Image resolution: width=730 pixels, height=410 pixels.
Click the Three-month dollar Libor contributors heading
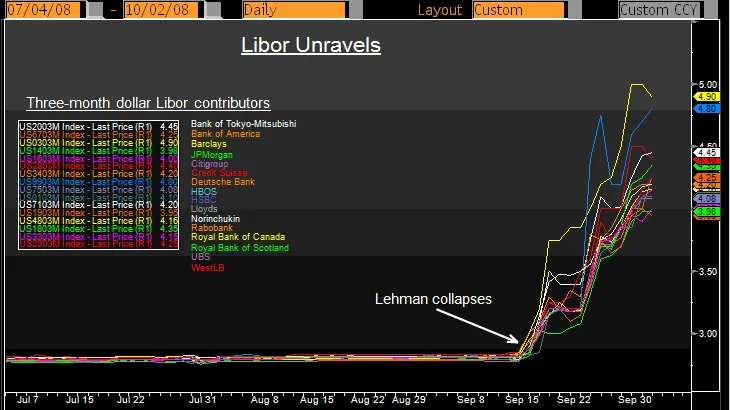coord(148,103)
